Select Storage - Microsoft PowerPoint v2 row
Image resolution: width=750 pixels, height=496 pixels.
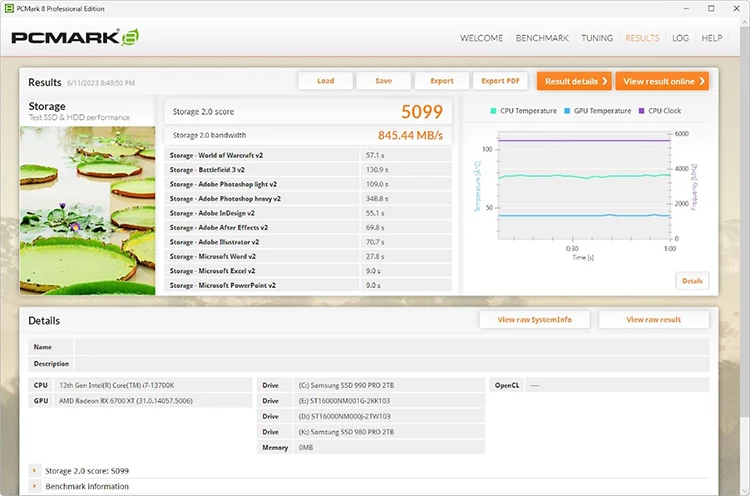[x=309, y=285]
